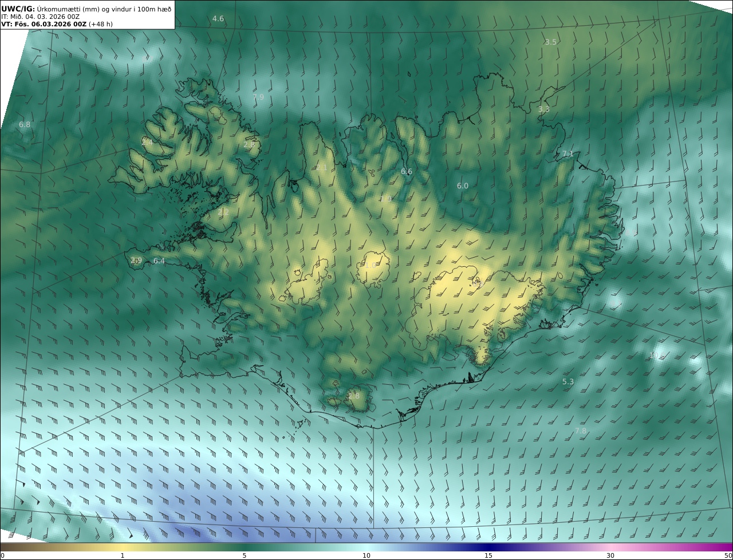Click the 5 tick on the color scale
The height and width of the screenshot is (560, 733).
tap(245, 555)
